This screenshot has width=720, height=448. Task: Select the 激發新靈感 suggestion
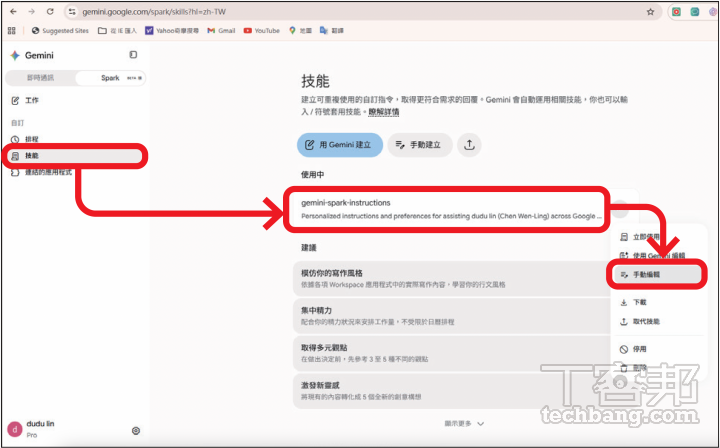452,391
